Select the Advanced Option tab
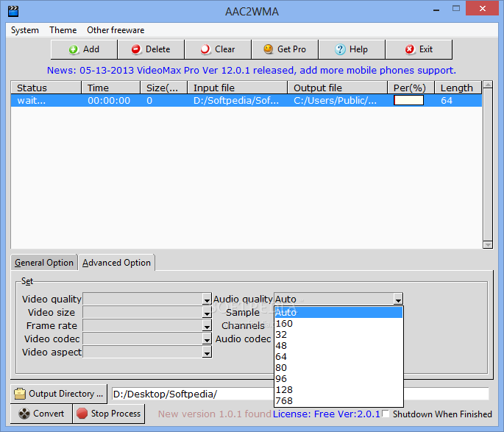Screen dimensions: 504x432 click(x=116, y=263)
